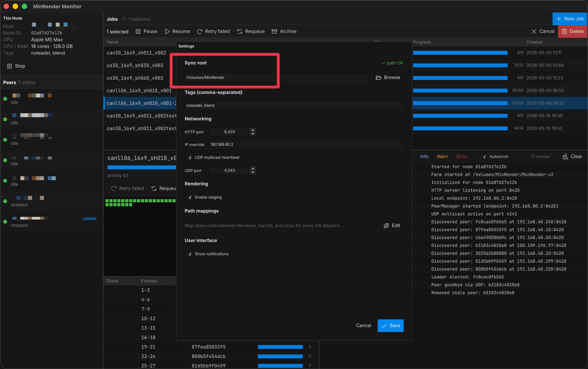Click progress bar of job created 16:52

coord(460,128)
